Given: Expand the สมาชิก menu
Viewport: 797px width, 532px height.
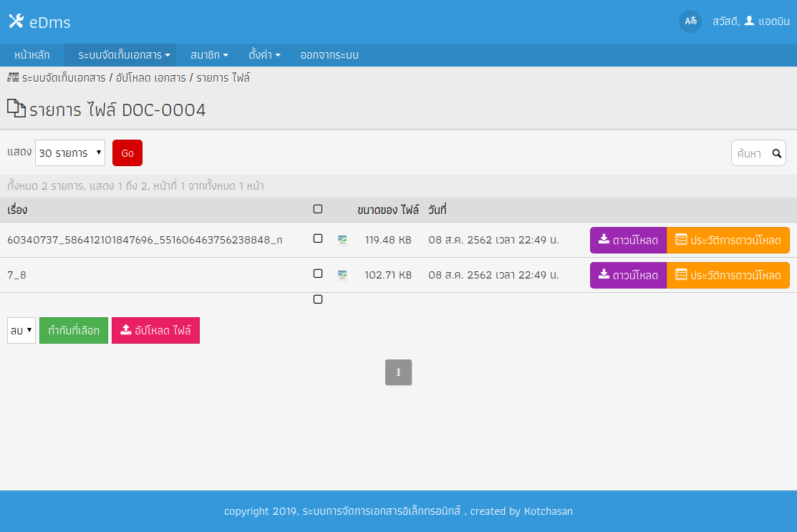Looking at the screenshot, I should click(209, 55).
